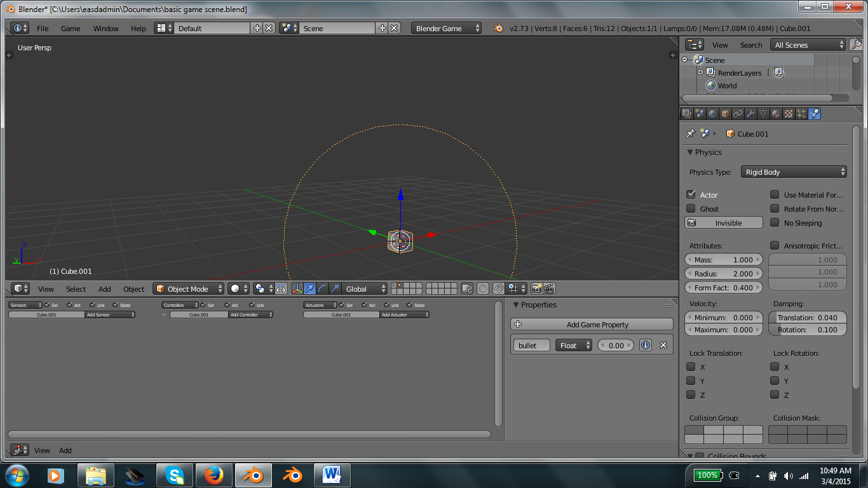
Task: Open the All Scenes outliner dropdown
Action: pyautogui.click(x=808, y=44)
